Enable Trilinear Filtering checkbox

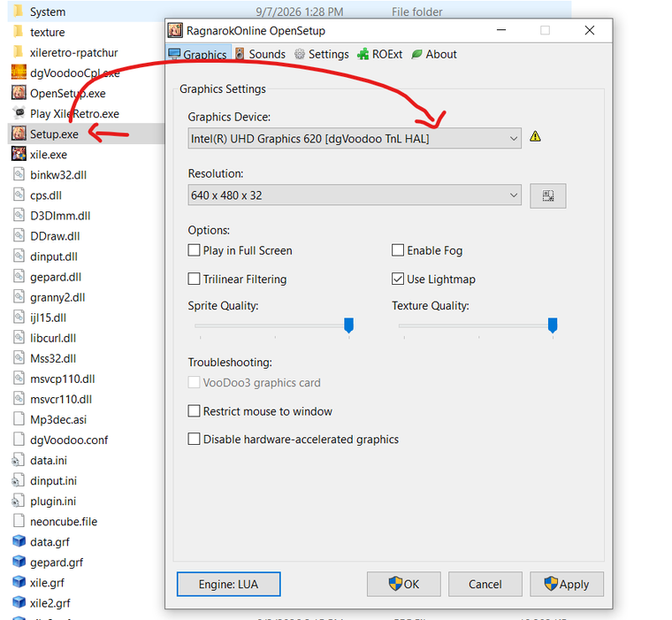195,279
